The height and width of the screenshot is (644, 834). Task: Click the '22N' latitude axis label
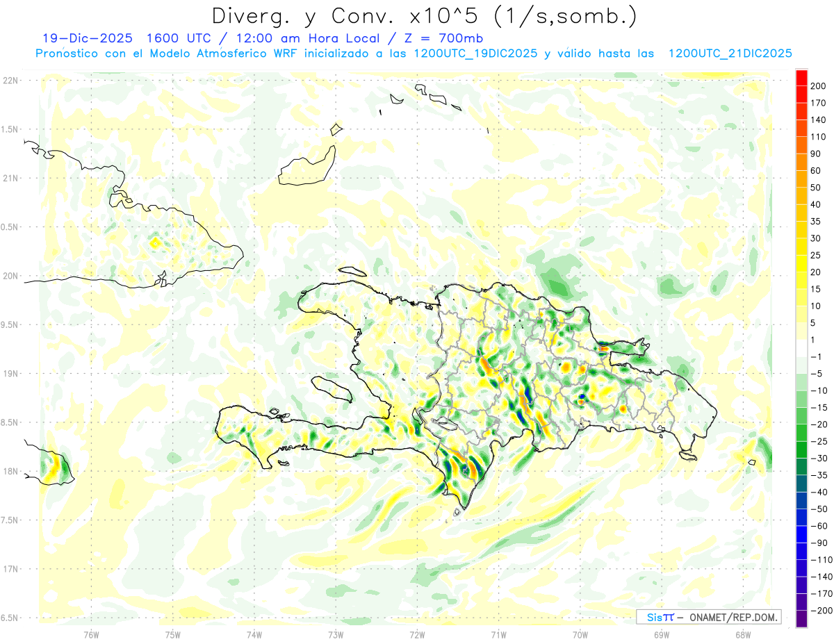10,81
